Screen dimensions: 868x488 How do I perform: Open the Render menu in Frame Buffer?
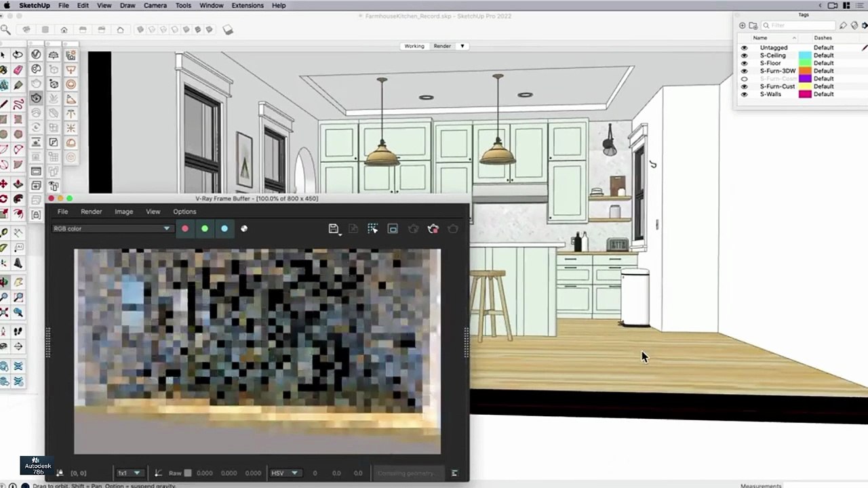(91, 211)
